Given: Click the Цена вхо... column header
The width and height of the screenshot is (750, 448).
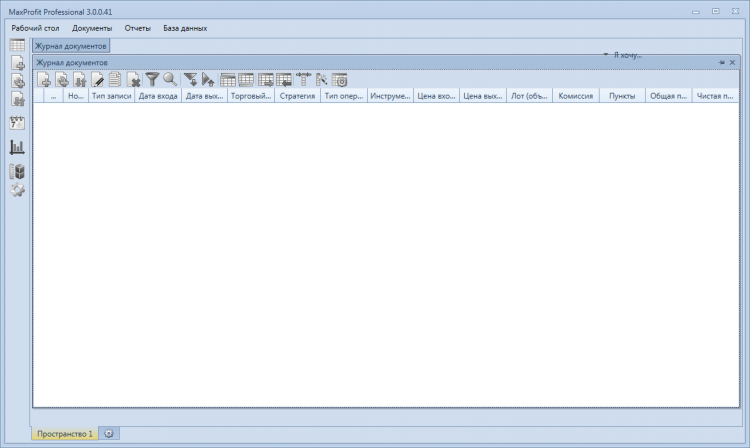Looking at the screenshot, I should (436, 96).
